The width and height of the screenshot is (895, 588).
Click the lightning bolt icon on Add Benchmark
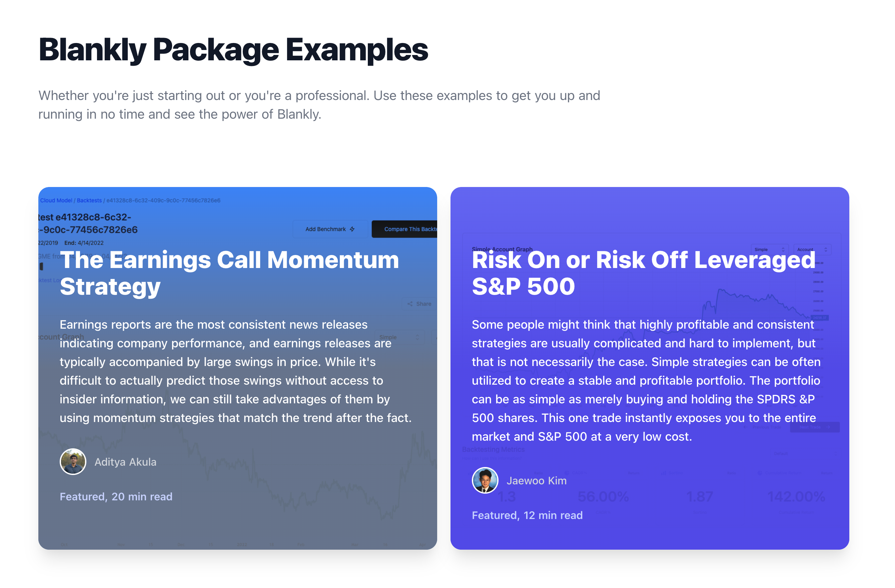tap(353, 229)
